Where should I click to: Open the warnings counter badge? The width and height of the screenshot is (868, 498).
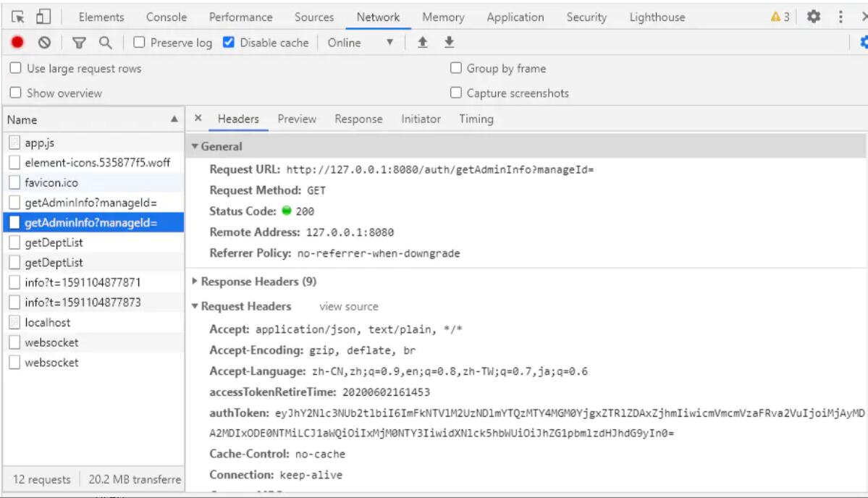(x=777, y=16)
